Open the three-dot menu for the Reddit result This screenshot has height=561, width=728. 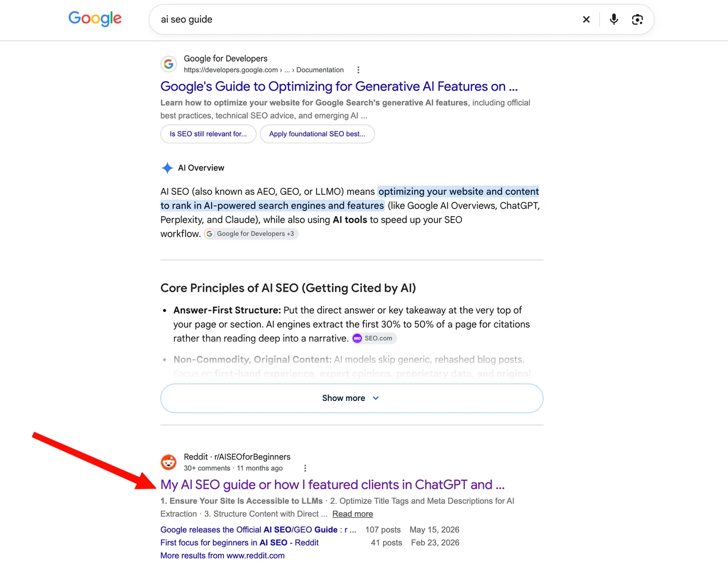click(x=305, y=468)
